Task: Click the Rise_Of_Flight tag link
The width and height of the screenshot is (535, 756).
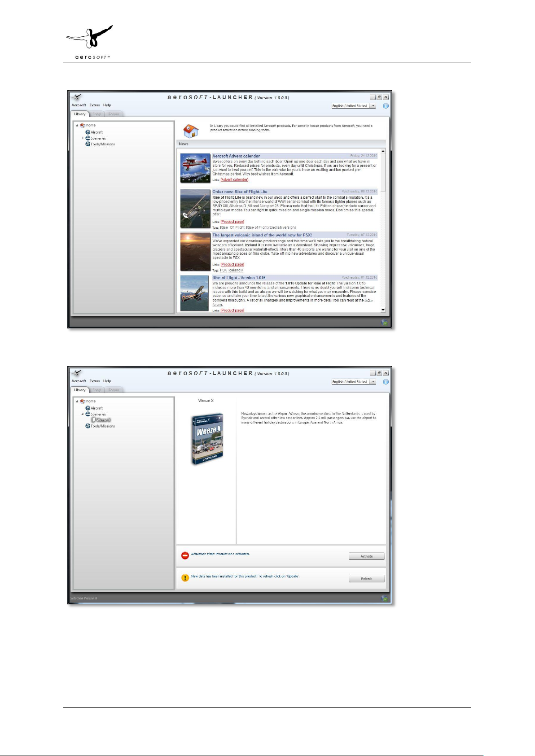Action: (x=232, y=227)
